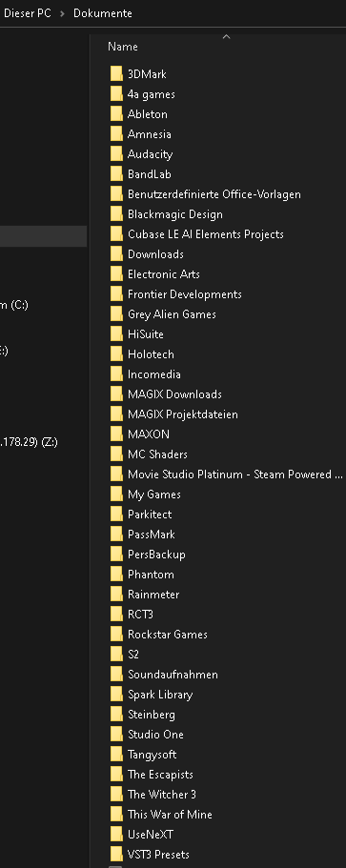
Task: Select the MAGIX Downloads folder name
Action: (174, 394)
